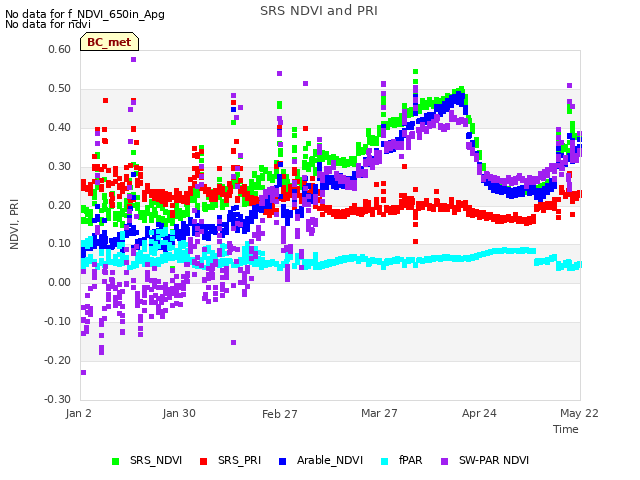640x480 pixels.
Task: Click the 'Apr 24' x-axis tick label
Action: coord(479,413)
